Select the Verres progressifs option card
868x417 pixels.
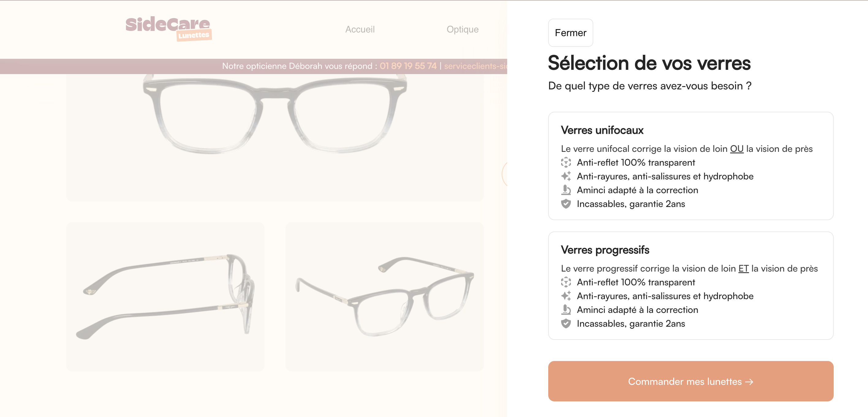(x=690, y=285)
